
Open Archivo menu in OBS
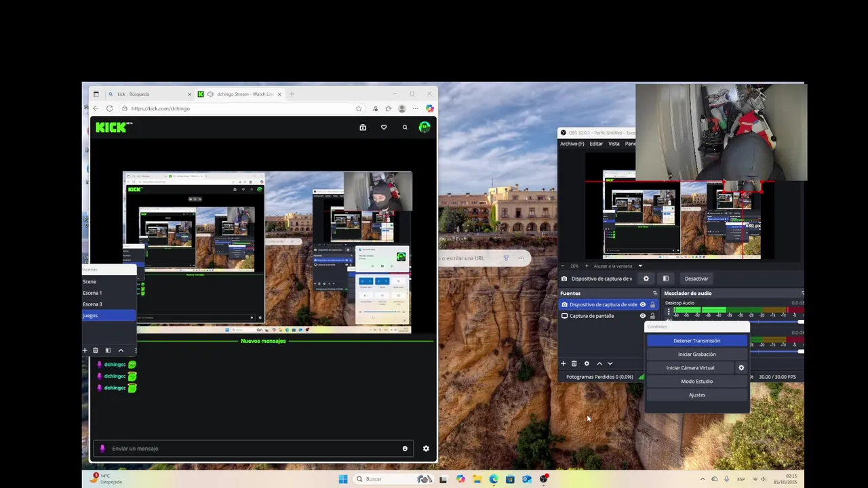(x=572, y=144)
